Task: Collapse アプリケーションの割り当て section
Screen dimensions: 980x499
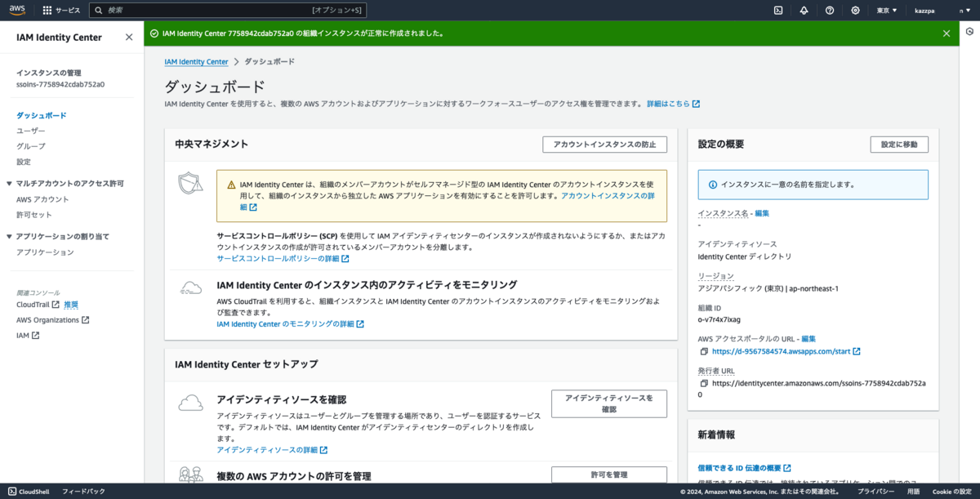Action: (9, 237)
